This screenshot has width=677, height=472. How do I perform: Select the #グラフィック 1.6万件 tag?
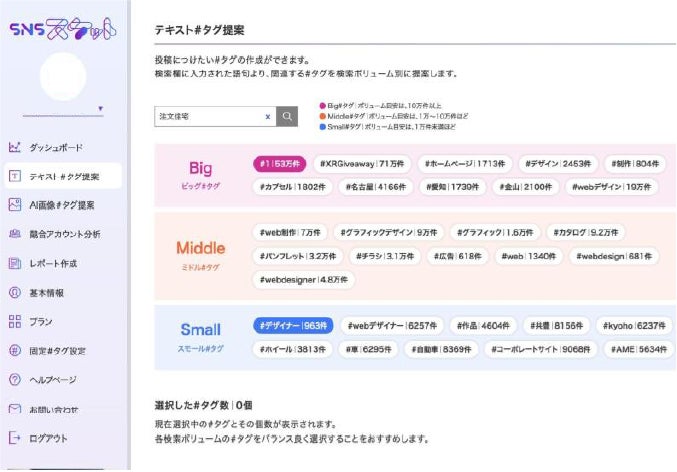pos(495,232)
